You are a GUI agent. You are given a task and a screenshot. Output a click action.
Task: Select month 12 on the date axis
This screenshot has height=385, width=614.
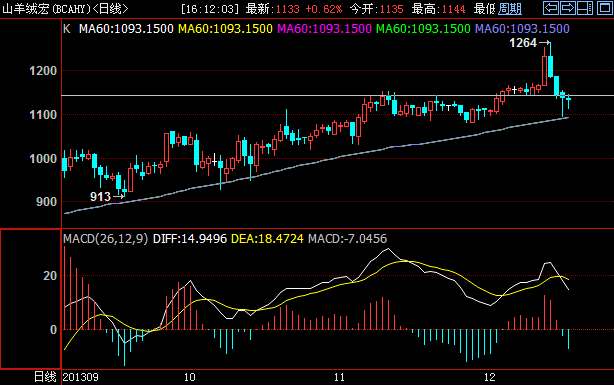(489, 377)
